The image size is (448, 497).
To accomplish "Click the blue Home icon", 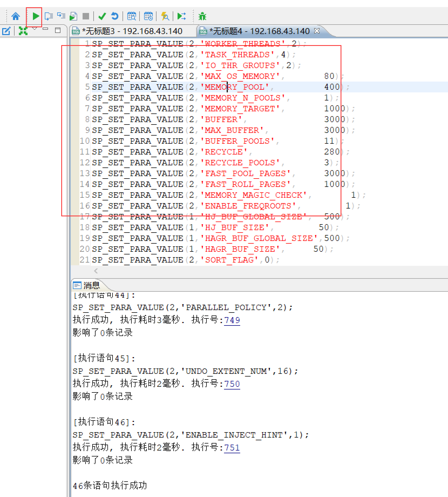I will tap(16, 16).
